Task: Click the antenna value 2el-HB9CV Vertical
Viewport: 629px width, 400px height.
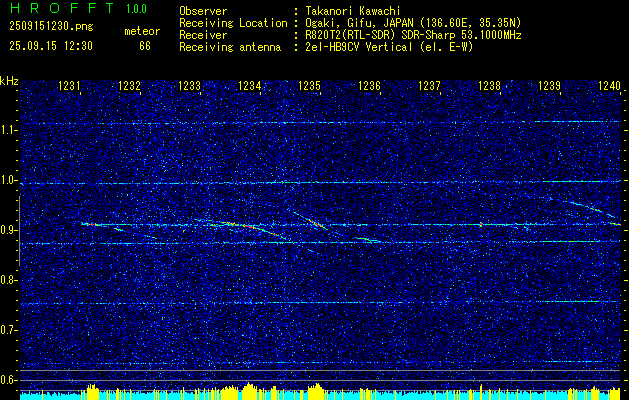Action: point(358,47)
